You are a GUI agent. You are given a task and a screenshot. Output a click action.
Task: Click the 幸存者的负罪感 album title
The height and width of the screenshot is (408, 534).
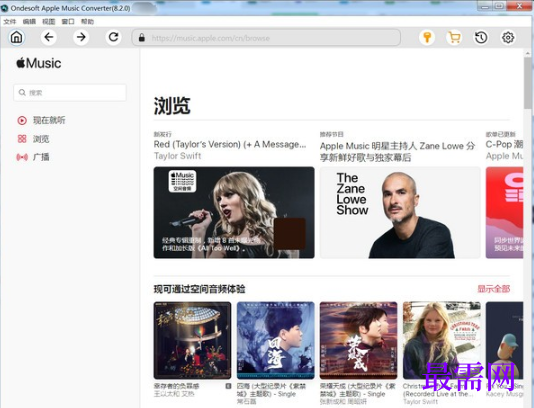click(176, 386)
